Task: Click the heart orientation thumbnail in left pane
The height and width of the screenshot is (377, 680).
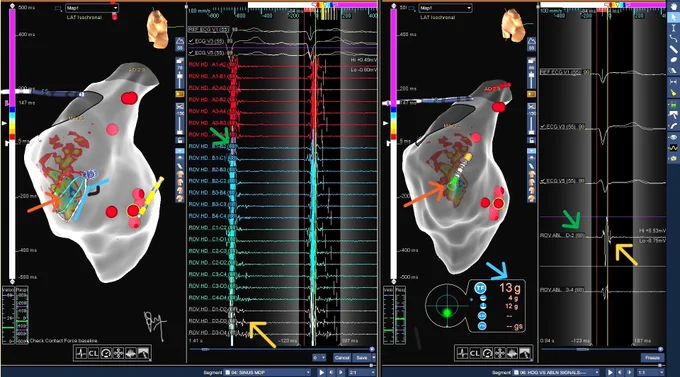Action: point(157,29)
